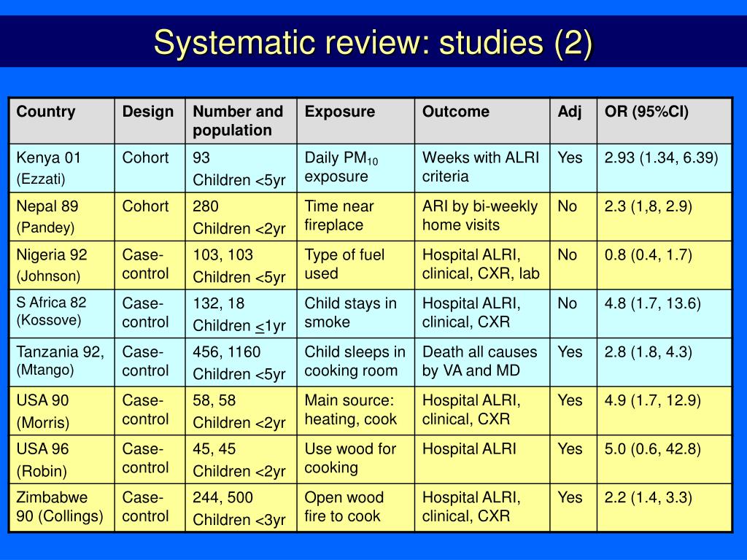
Task: Select the 'Tanzania 92, (Mtango)' cell
Action: point(62,362)
